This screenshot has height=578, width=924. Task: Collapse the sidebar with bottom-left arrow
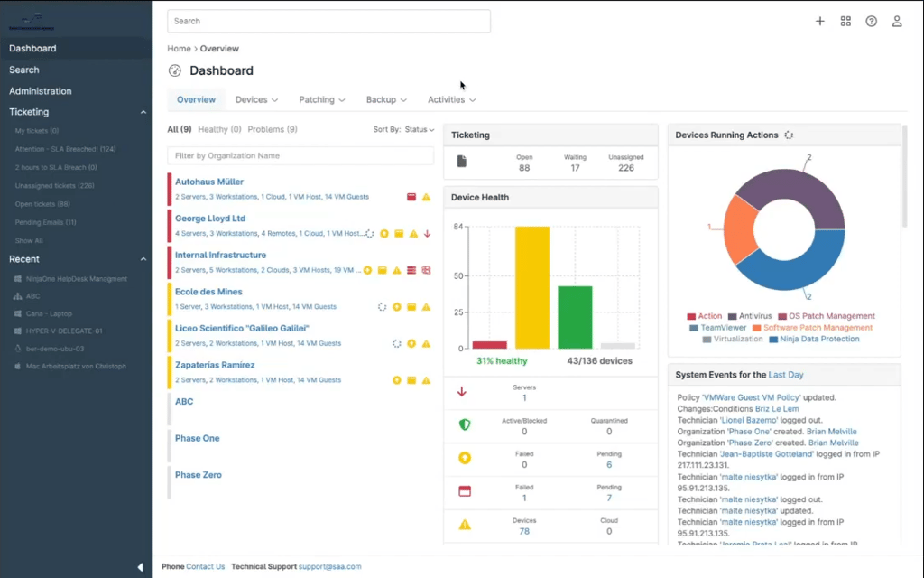[x=140, y=566]
